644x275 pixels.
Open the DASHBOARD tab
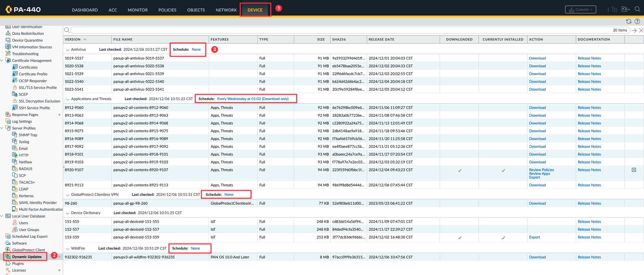coord(85,10)
